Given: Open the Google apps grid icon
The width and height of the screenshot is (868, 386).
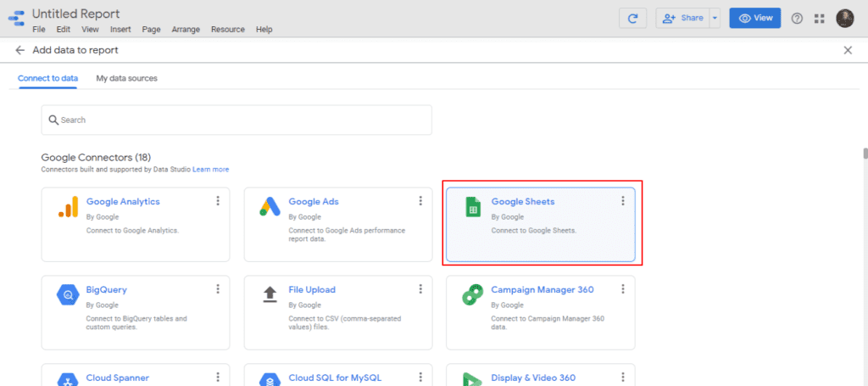Looking at the screenshot, I should click(820, 19).
